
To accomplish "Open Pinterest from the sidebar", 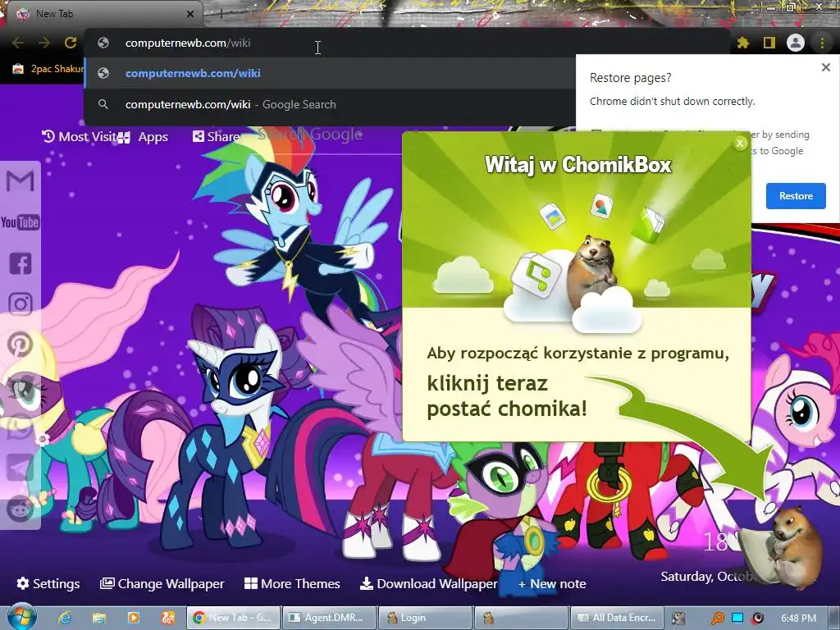I will tap(21, 345).
